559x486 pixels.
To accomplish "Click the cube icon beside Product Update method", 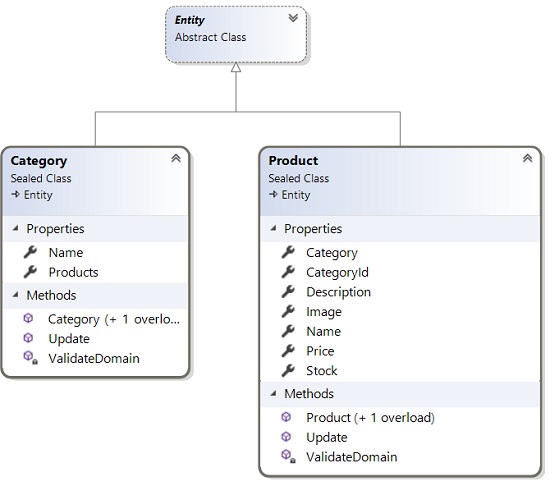I will coord(286,436).
